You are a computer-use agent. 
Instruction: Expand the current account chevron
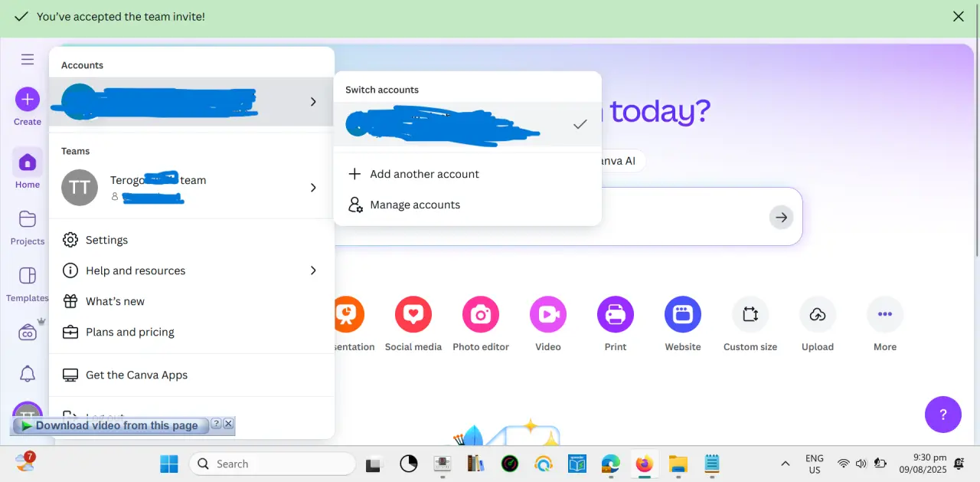pos(312,101)
